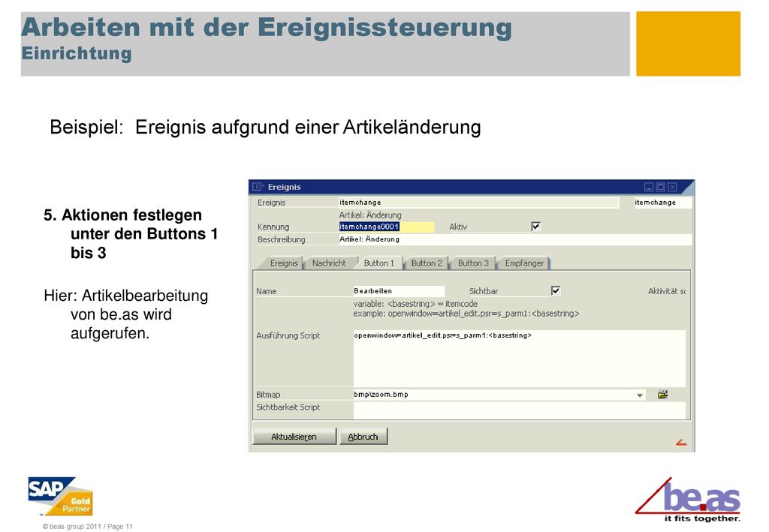
Task: Click the Name field containing Bearbeiten
Action: point(399,291)
